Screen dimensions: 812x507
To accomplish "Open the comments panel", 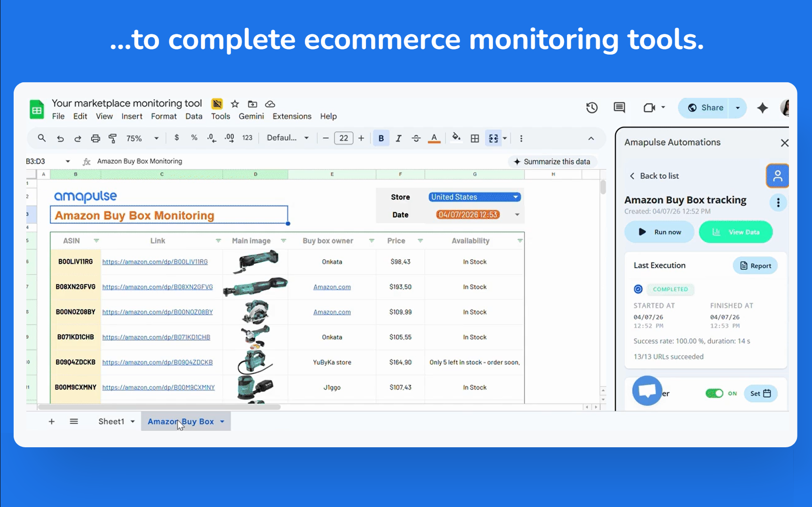I will (x=620, y=108).
